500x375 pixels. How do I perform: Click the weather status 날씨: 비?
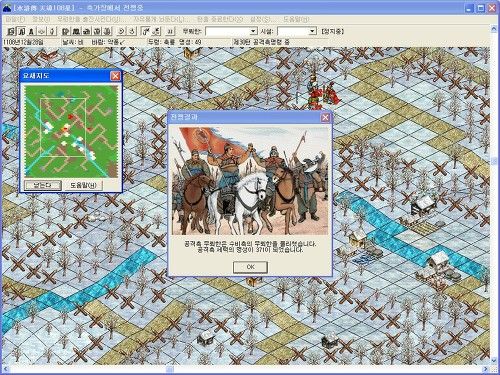coord(72,42)
